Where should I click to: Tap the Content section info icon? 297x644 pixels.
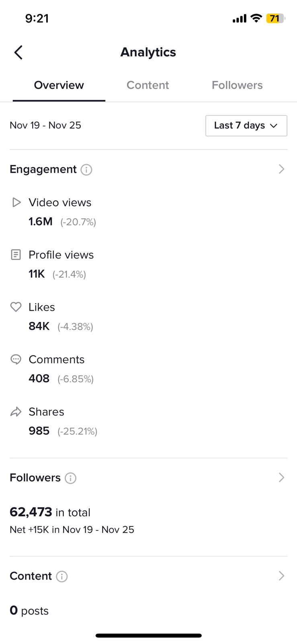pyautogui.click(x=61, y=576)
